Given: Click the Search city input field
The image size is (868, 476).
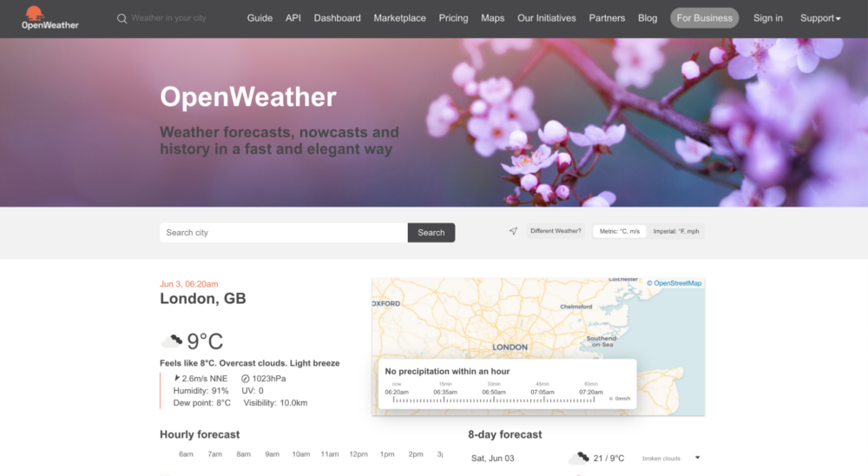Looking at the screenshot, I should [x=284, y=233].
